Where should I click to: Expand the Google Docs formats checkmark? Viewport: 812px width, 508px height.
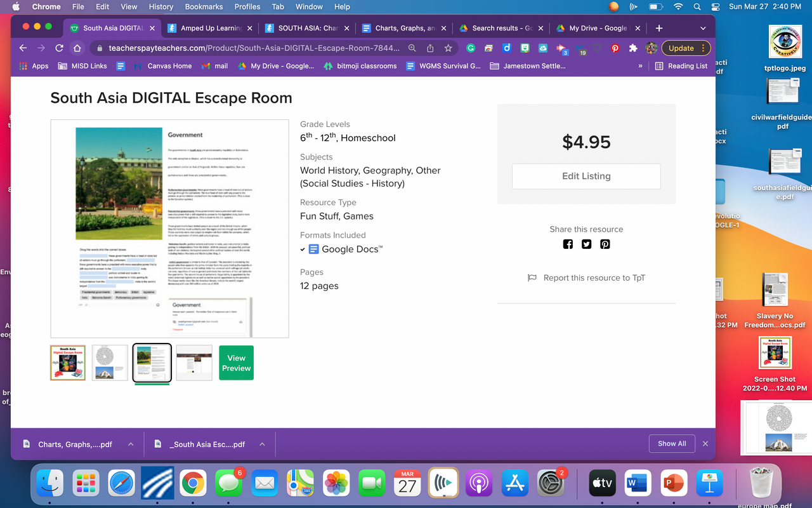(x=303, y=249)
